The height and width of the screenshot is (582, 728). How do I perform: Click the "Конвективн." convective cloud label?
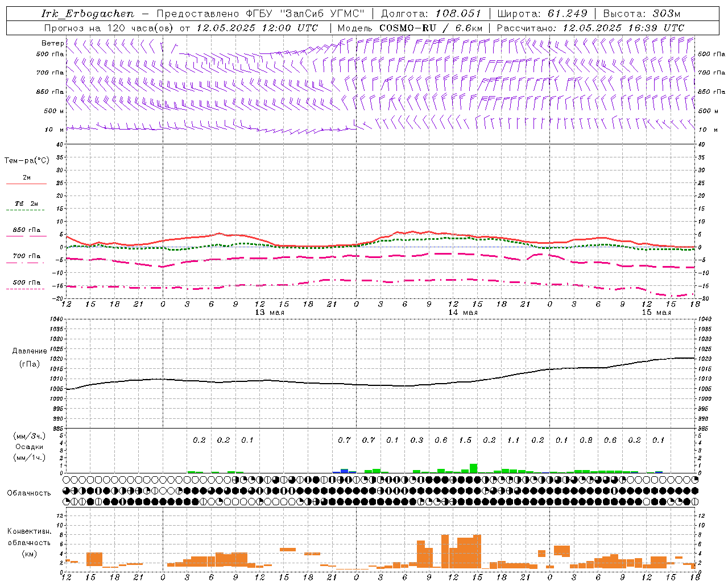(x=29, y=531)
